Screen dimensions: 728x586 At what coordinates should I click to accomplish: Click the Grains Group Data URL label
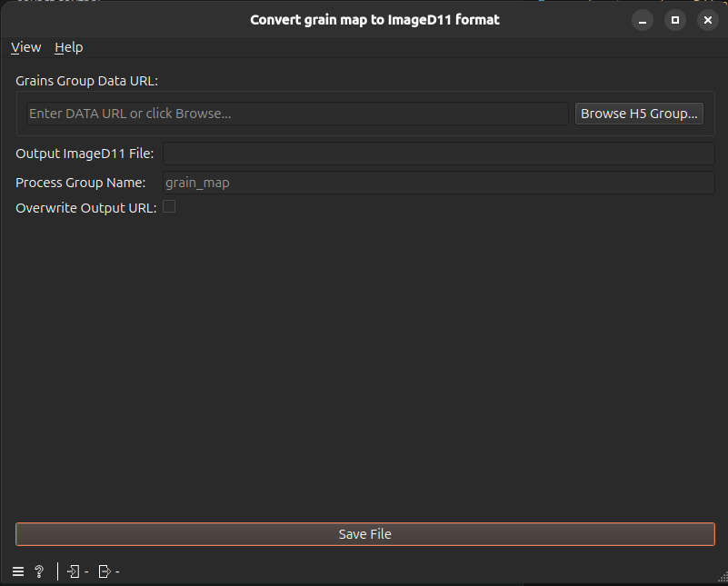coord(87,81)
